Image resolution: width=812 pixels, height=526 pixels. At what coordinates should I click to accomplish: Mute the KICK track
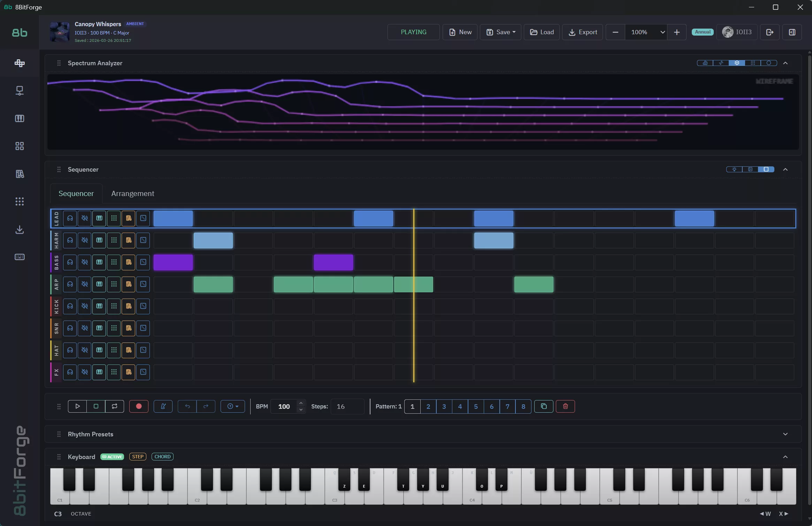pos(85,306)
